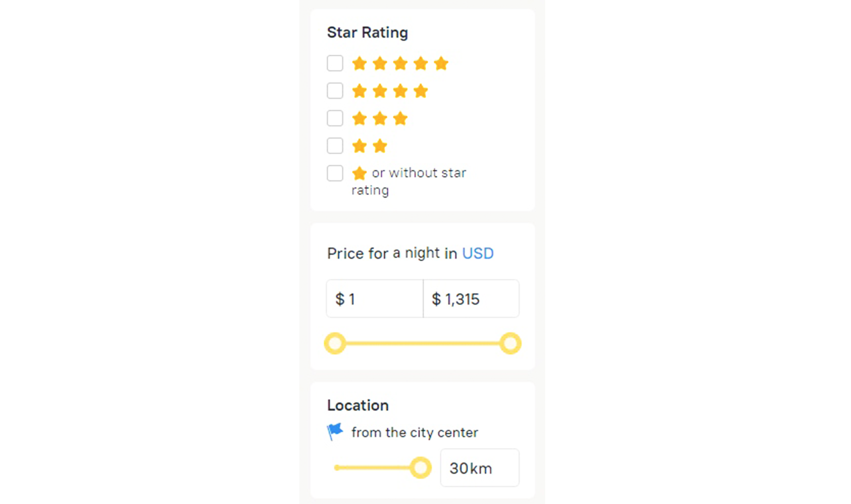Tick the three-star rating checkbox
This screenshot has width=851, height=504.
[335, 119]
